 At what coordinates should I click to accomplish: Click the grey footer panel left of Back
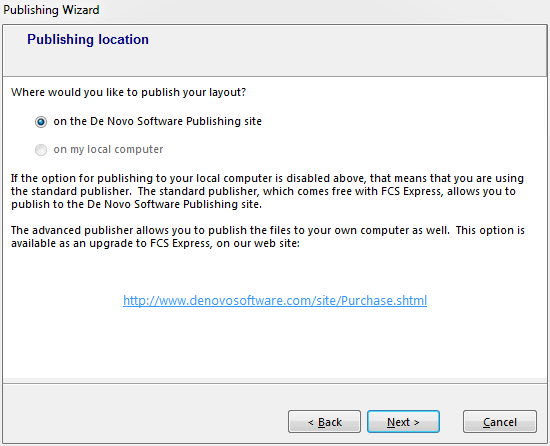click(x=144, y=414)
